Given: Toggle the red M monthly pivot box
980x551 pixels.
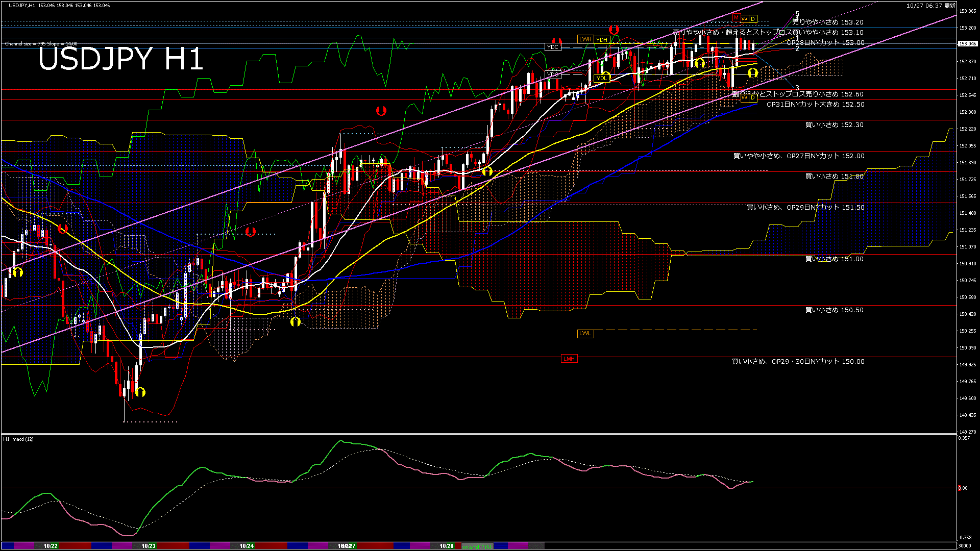Looking at the screenshot, I should point(736,18).
